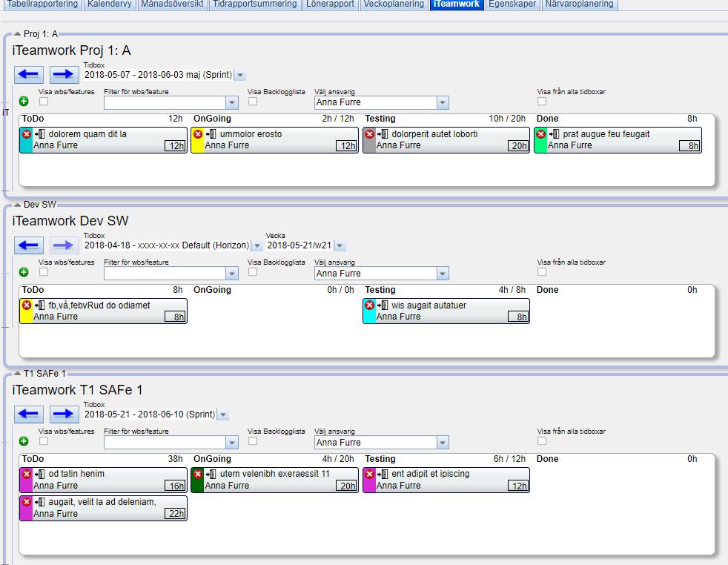This screenshot has height=565, width=728.
Task: Delete the 'augait, velit la ad deleniam' card
Action: [27, 502]
